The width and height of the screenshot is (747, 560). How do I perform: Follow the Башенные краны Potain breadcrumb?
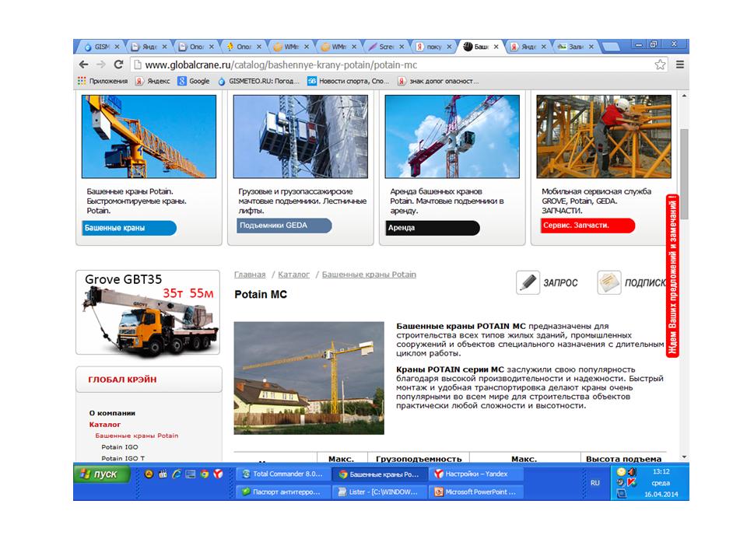point(369,275)
